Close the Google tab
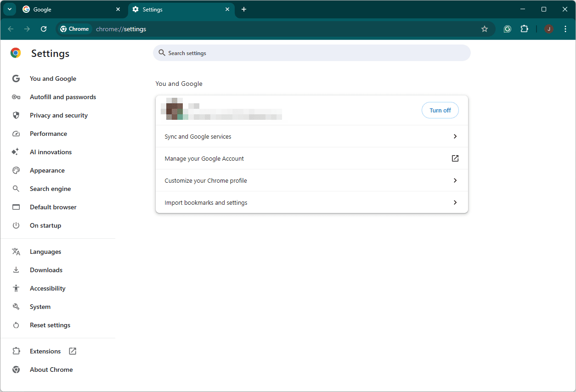Screen dimensions: 576x392 pyautogui.click(x=118, y=9)
